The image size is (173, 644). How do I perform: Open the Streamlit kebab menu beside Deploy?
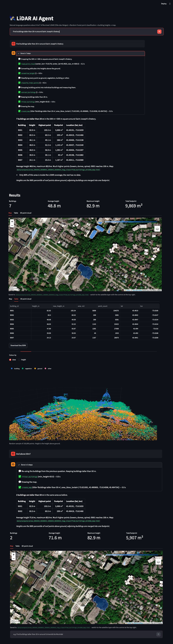coord(170,4)
